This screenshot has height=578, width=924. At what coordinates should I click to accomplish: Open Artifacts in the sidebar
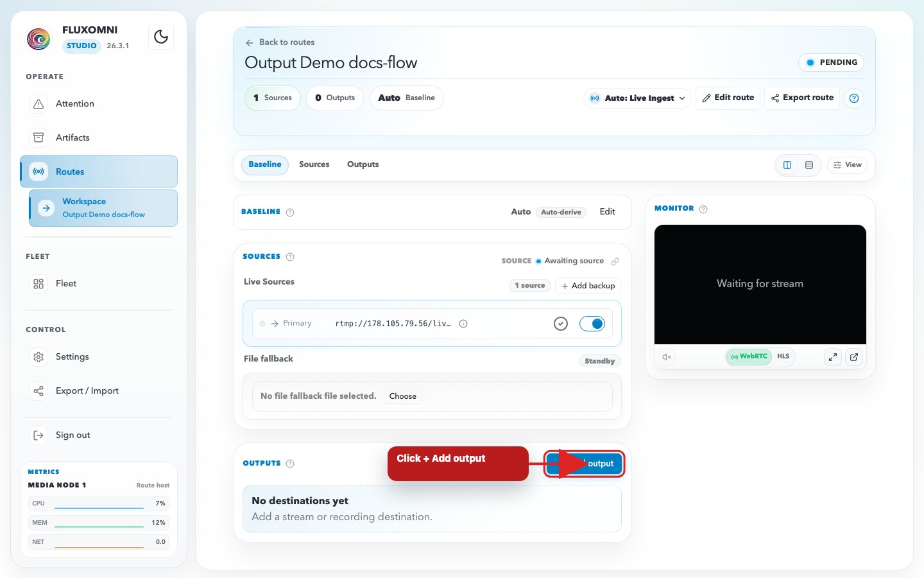(x=99, y=138)
